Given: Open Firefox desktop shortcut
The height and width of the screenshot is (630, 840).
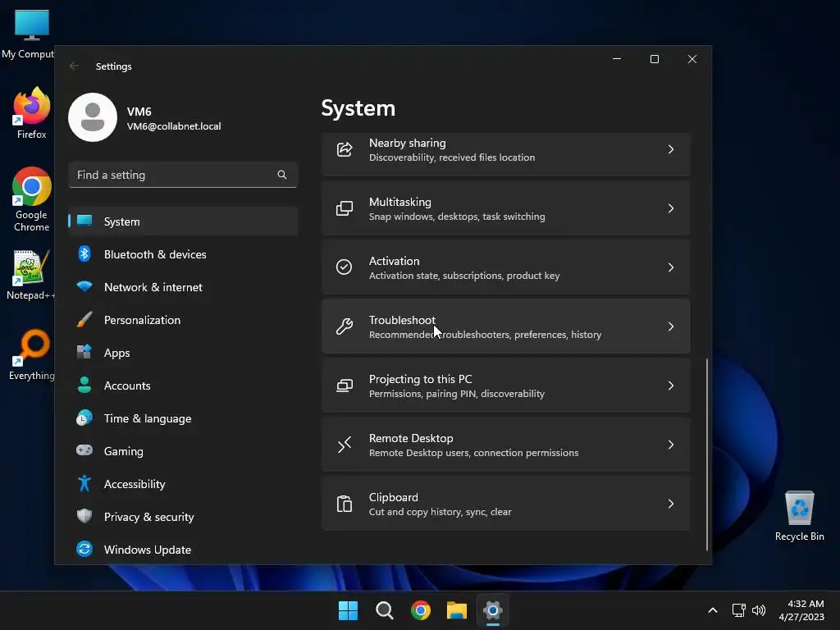Looking at the screenshot, I should coord(32,113).
